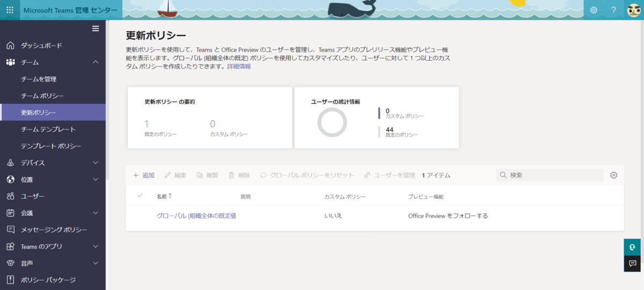The image size is (644, 290).
Task: Click the Custom policy column header
Action: point(345,197)
